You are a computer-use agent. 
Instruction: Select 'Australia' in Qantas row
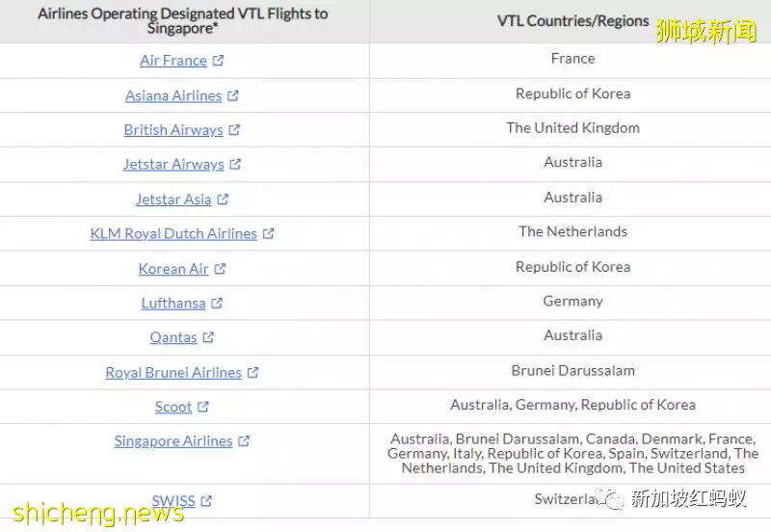coord(572,335)
